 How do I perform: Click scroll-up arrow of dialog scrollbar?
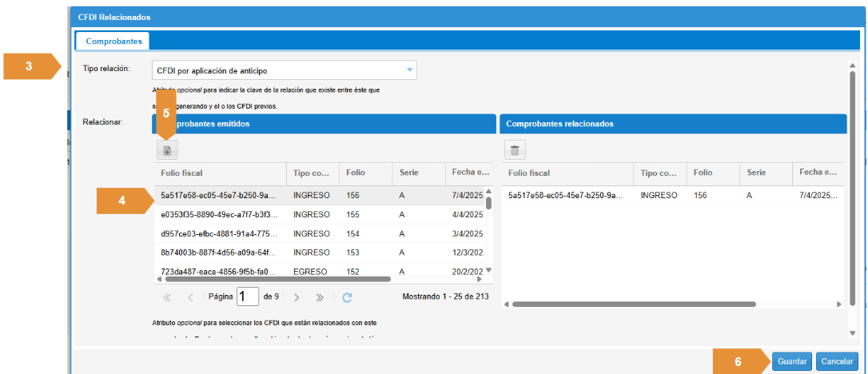(x=853, y=66)
